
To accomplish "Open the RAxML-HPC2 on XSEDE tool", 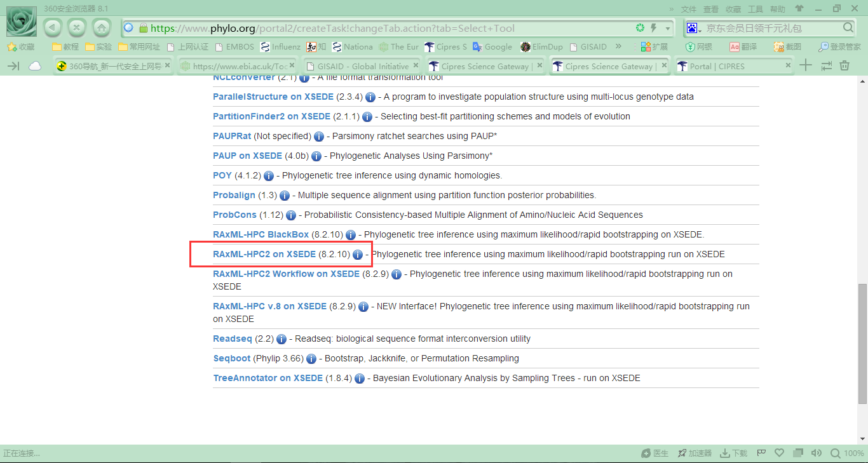I will (264, 254).
